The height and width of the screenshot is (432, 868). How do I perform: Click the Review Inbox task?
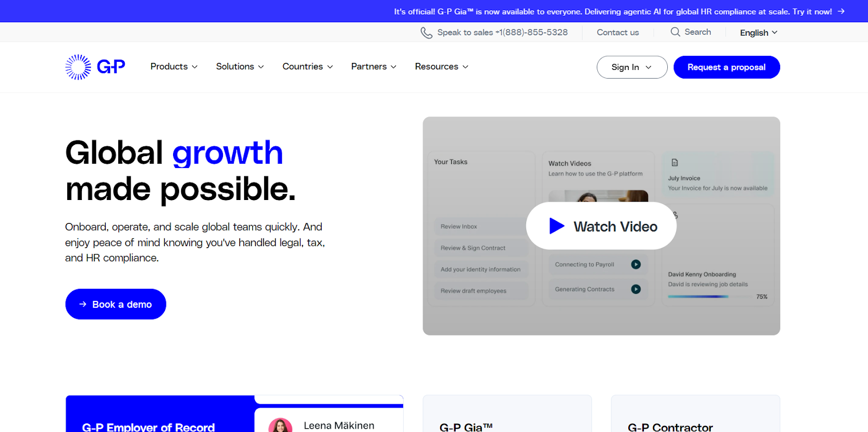coord(481,227)
